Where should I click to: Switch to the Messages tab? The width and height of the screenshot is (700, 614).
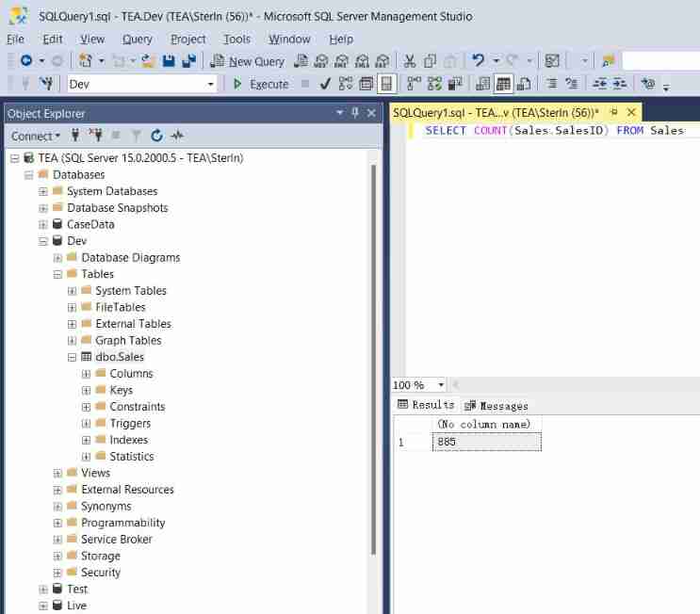(x=497, y=406)
